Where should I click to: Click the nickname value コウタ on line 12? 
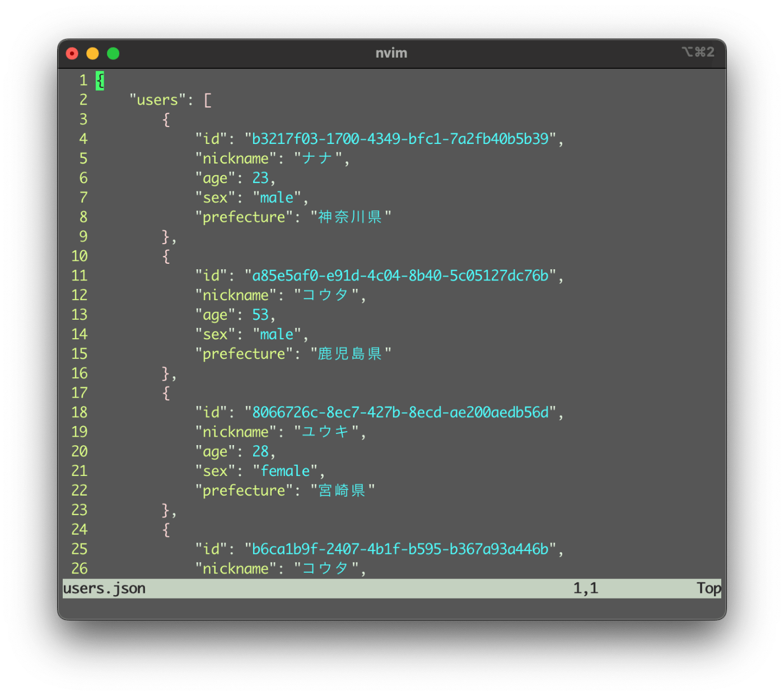click(x=326, y=295)
